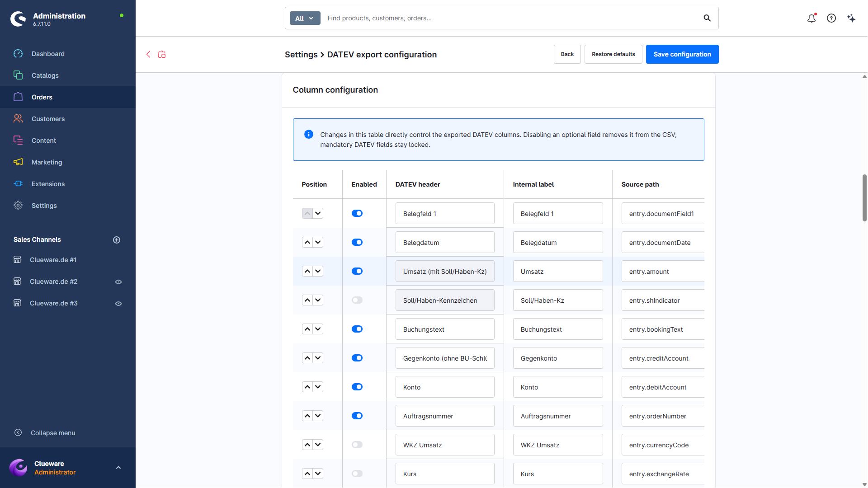Enable the Soll/Haben-Kennzeichen column switch
Viewport: 868px width, 488px height.
[x=357, y=300]
